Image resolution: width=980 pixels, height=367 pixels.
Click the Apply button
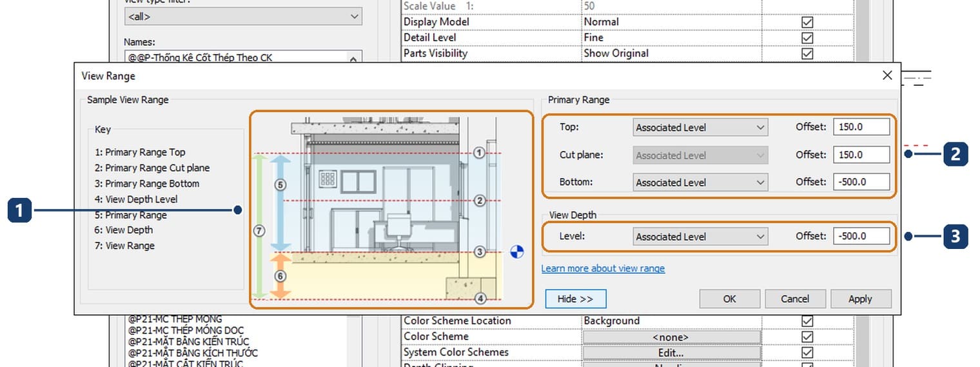click(x=860, y=299)
